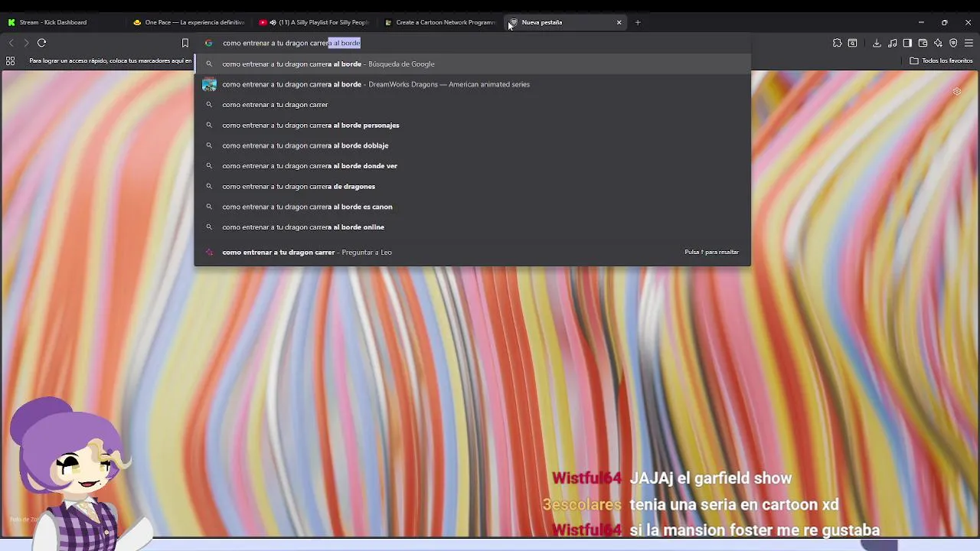Open the Leo AI sparkle icon
Screen dimensions: 980x551
938,43
